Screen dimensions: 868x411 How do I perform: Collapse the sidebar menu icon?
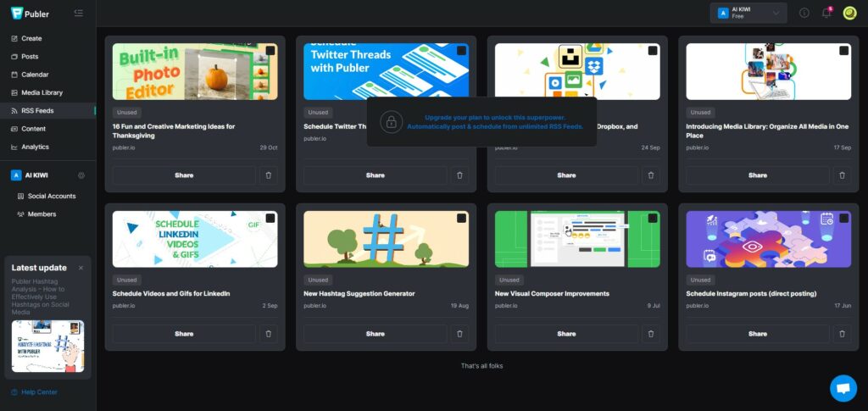[79, 13]
